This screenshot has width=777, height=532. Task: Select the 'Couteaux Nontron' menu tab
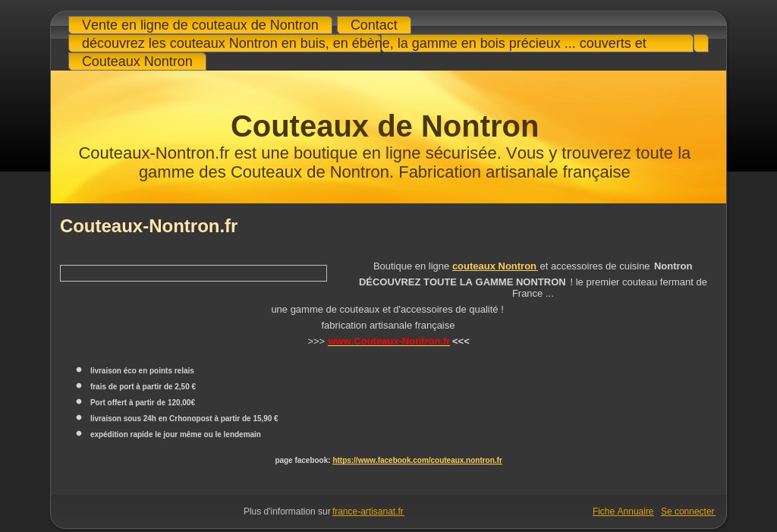pyautogui.click(x=137, y=61)
